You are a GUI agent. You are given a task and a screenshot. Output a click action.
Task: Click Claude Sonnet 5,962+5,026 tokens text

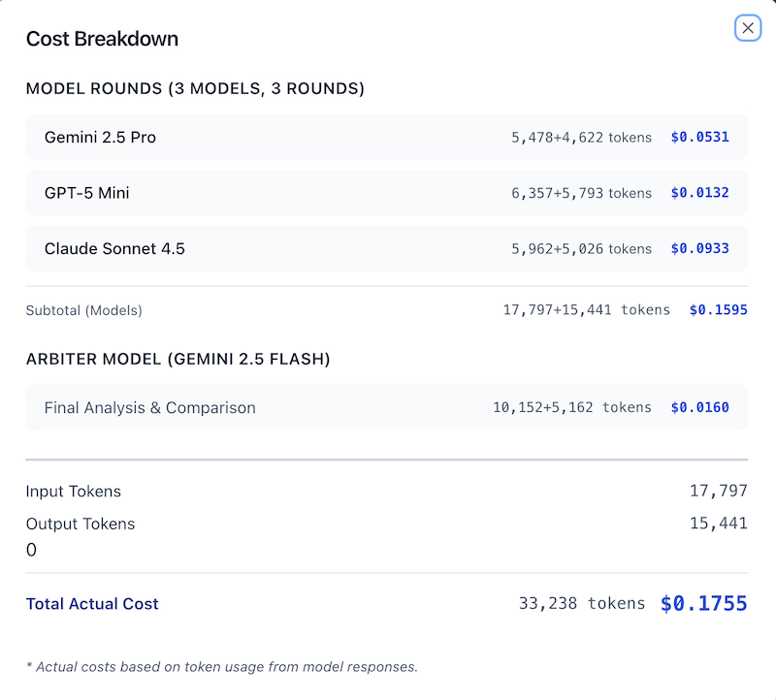point(581,249)
